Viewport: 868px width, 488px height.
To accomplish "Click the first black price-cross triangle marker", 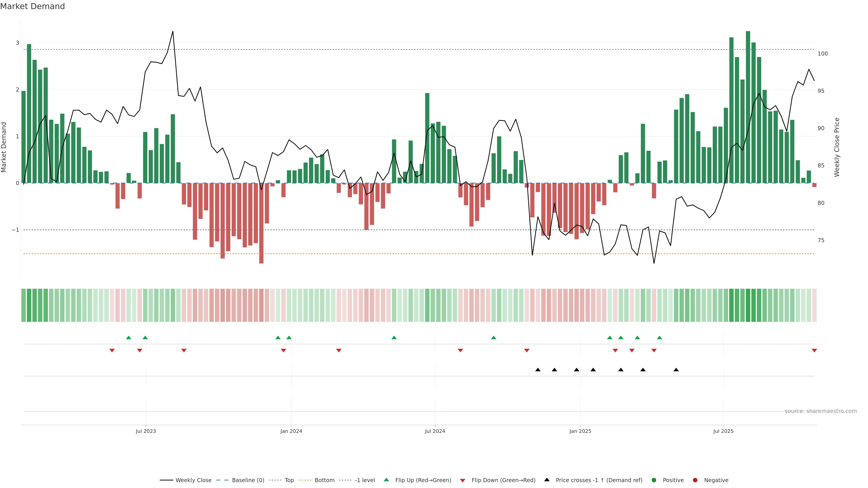I will click(538, 370).
